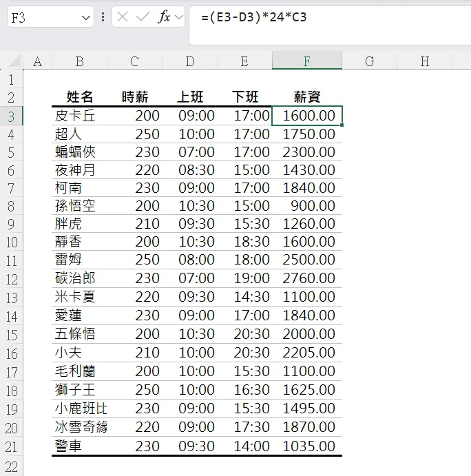Click salary cell 1750.00
Screen dimensions: 471x476
[307, 134]
